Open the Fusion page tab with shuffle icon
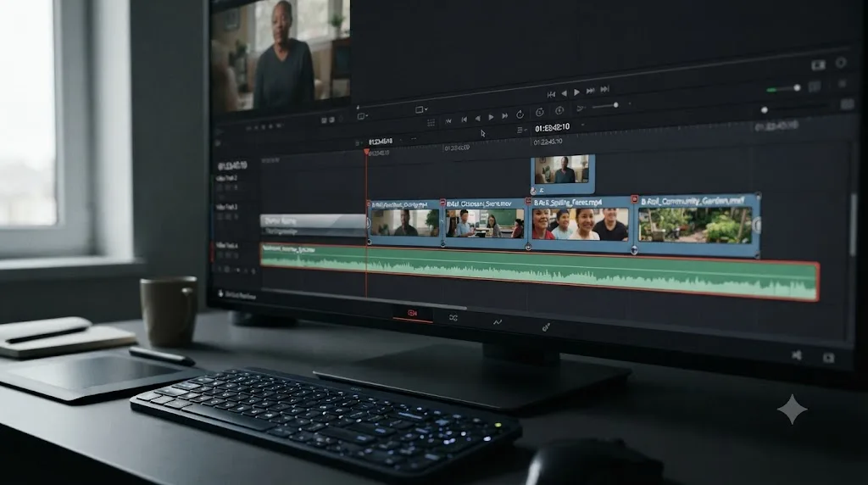 click(x=453, y=318)
